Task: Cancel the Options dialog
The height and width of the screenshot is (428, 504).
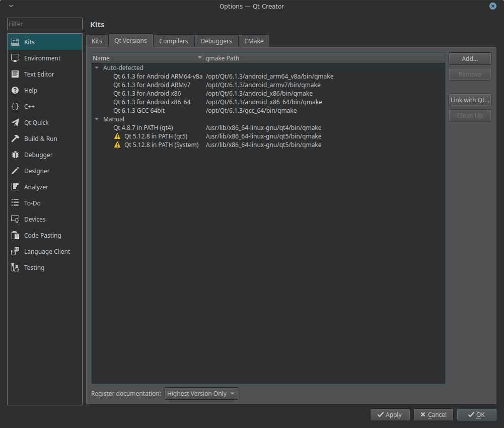Action: pos(434,415)
